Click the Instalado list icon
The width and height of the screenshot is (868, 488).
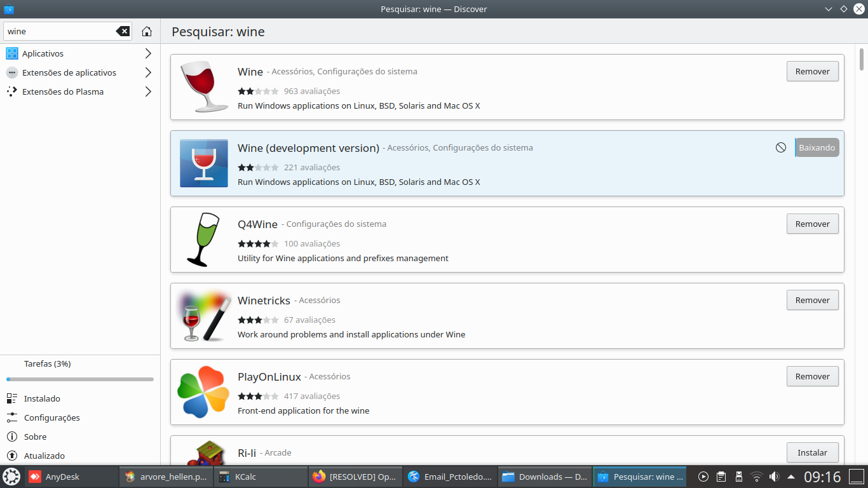tap(12, 398)
